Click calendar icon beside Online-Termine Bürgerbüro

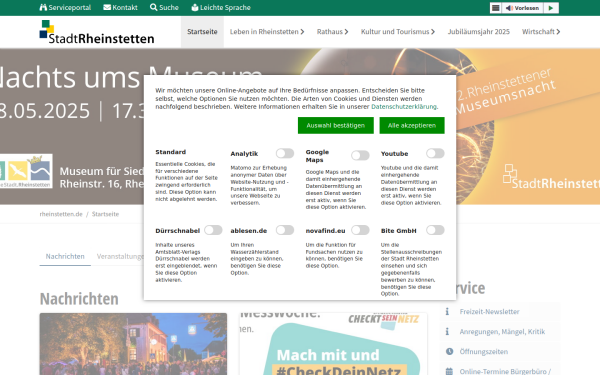coord(449,371)
